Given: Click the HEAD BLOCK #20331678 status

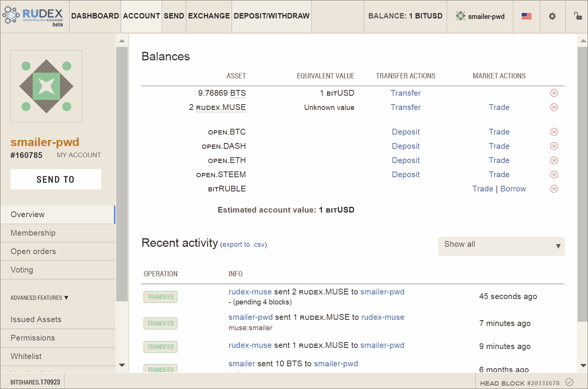Looking at the screenshot, I should [x=520, y=383].
